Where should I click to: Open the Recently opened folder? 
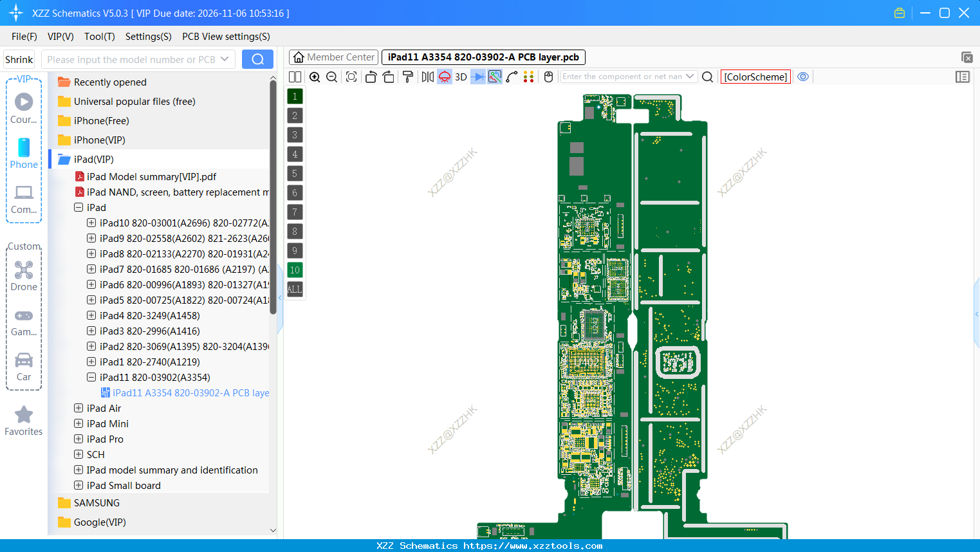coord(110,82)
